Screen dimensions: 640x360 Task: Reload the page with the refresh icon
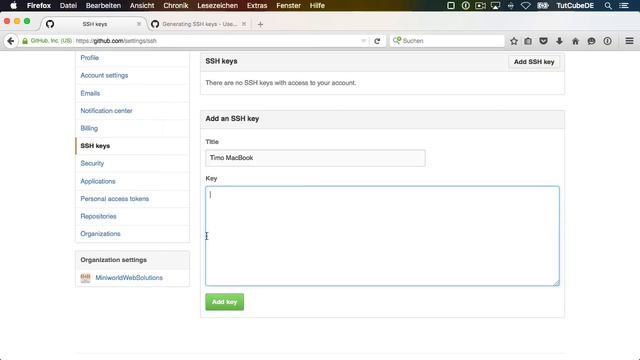(377, 41)
